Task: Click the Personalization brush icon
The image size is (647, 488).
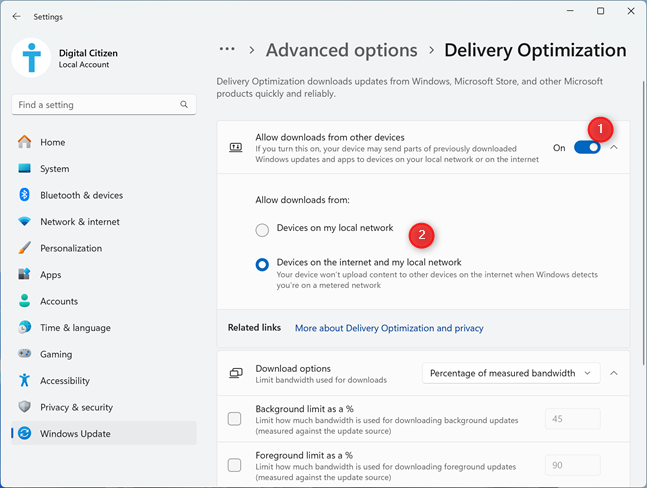Action: click(x=24, y=248)
